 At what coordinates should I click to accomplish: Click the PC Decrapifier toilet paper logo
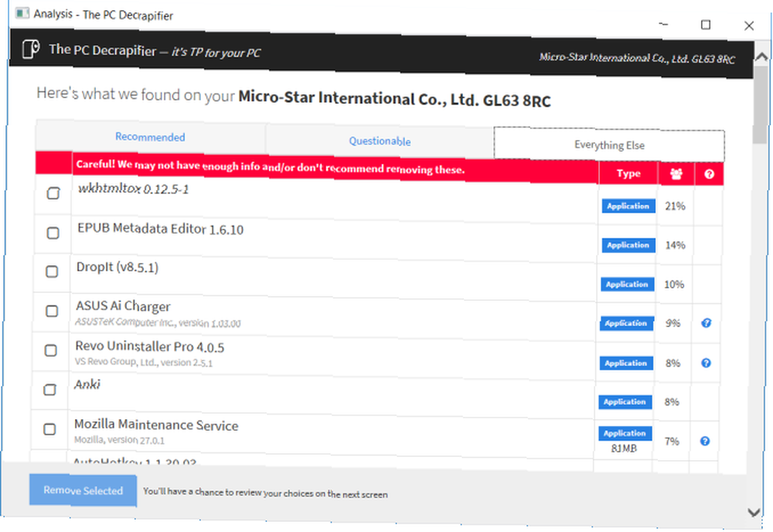click(31, 49)
